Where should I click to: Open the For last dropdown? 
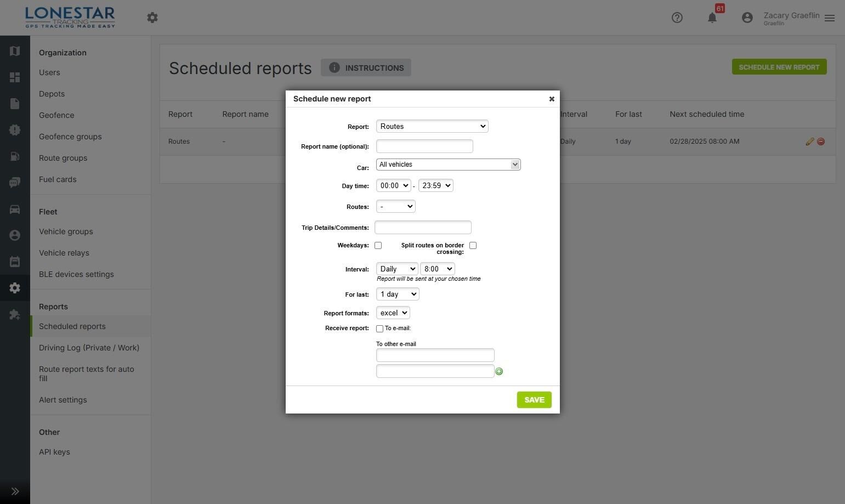click(x=398, y=294)
